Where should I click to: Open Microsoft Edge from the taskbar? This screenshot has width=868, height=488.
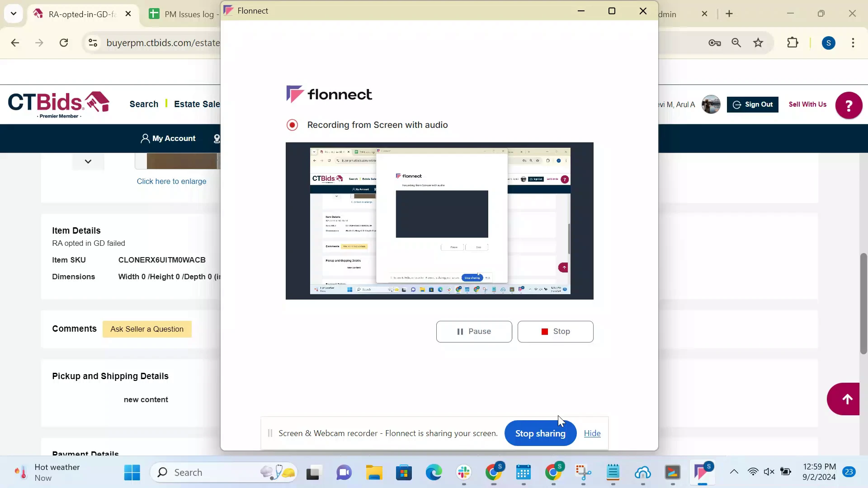434,473
